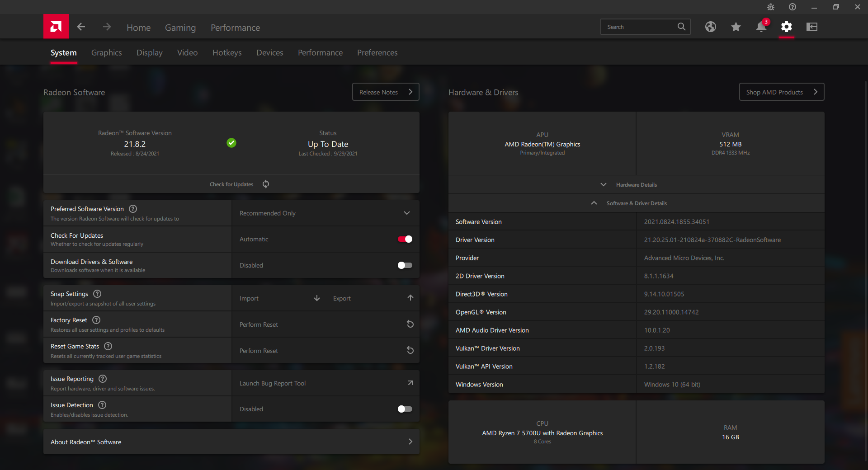Viewport: 868px width, 470px height.
Task: Click the VRAM 512 MB value
Action: click(731, 144)
